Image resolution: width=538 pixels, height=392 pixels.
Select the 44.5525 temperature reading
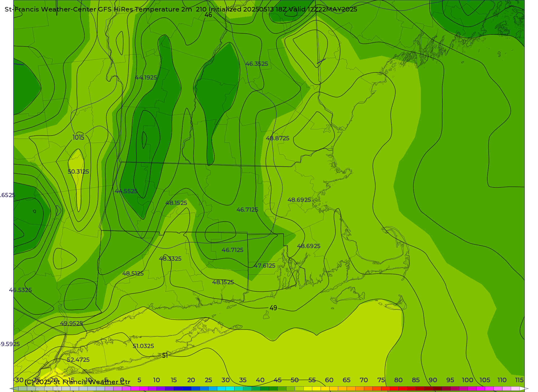coord(126,191)
